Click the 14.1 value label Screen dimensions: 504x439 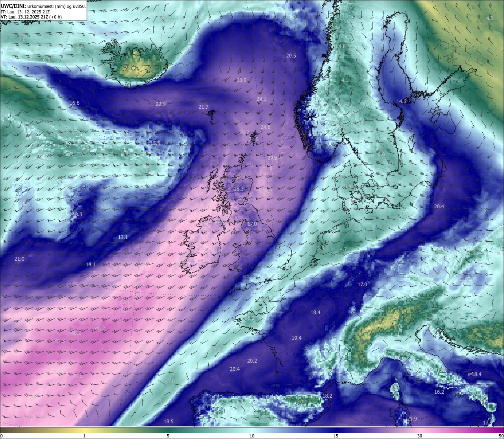point(91,265)
